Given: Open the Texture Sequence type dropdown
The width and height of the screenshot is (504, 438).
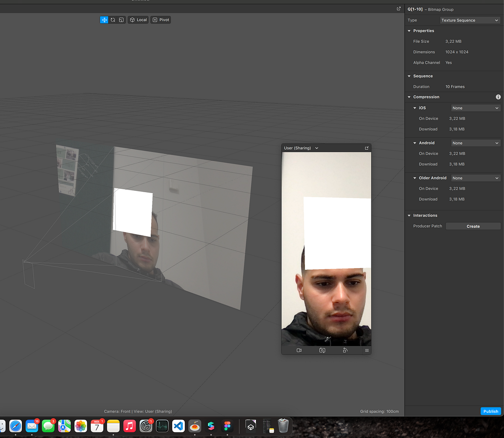Looking at the screenshot, I should point(470,20).
